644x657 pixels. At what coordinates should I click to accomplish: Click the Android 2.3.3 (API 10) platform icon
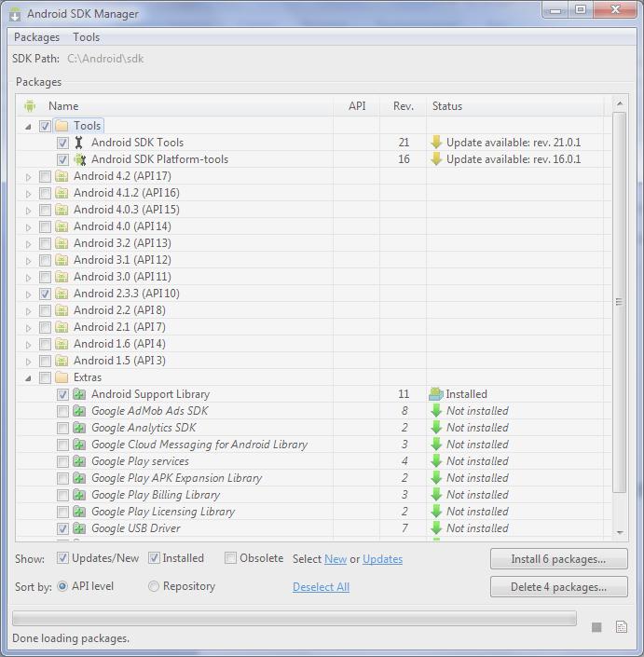62,294
